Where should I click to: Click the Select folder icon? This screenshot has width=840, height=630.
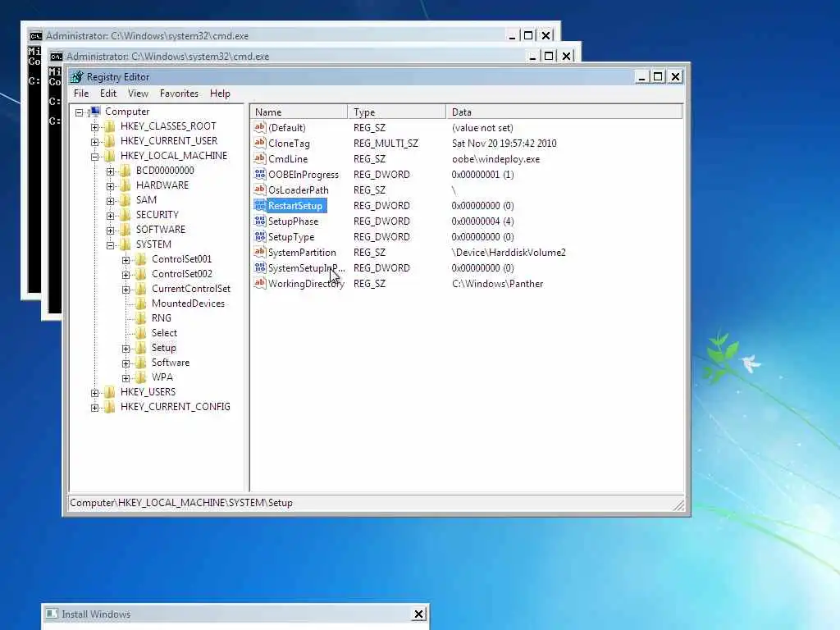coord(141,333)
